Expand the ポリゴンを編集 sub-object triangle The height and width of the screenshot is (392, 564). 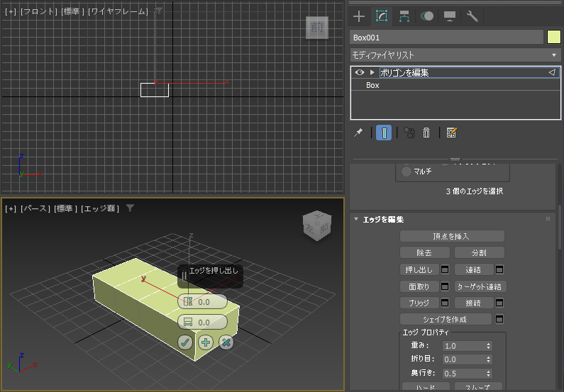click(x=372, y=72)
